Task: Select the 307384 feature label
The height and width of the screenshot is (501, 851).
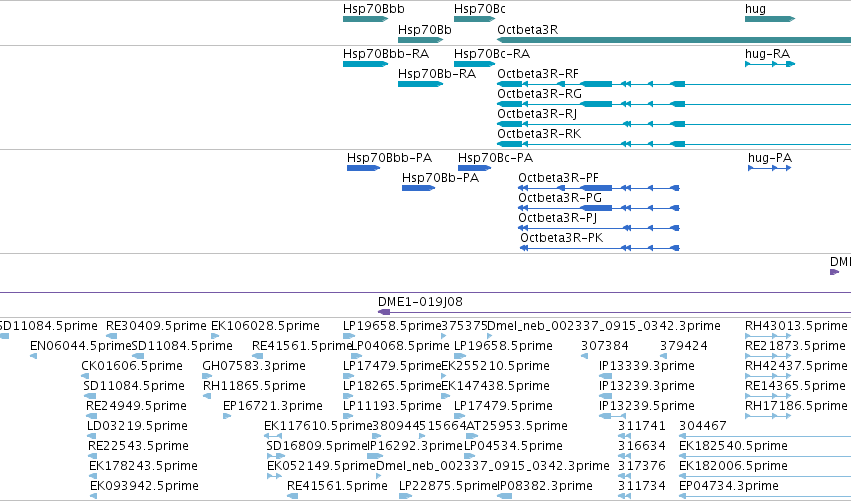Action: pos(605,346)
